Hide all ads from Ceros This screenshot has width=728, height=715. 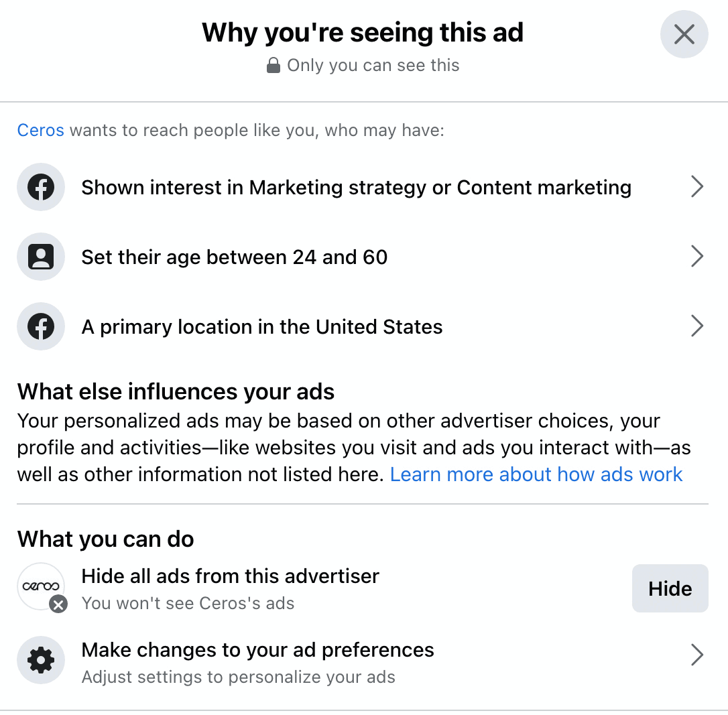click(670, 588)
